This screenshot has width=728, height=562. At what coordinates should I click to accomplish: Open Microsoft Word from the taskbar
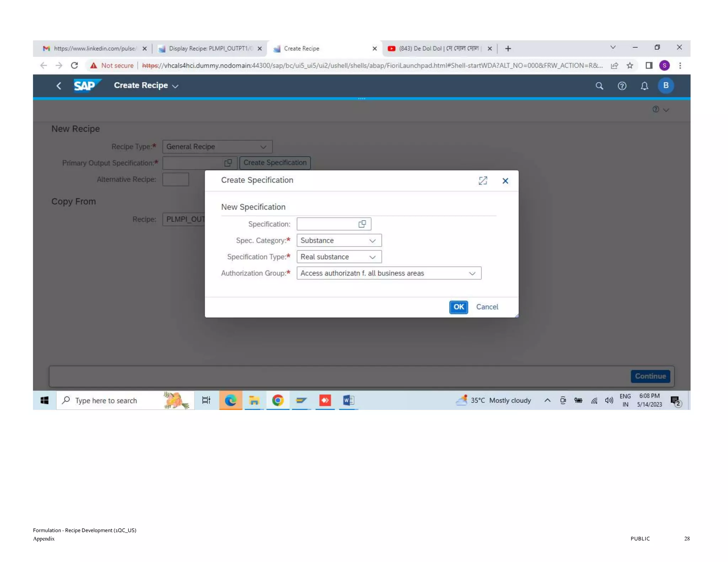tap(348, 400)
